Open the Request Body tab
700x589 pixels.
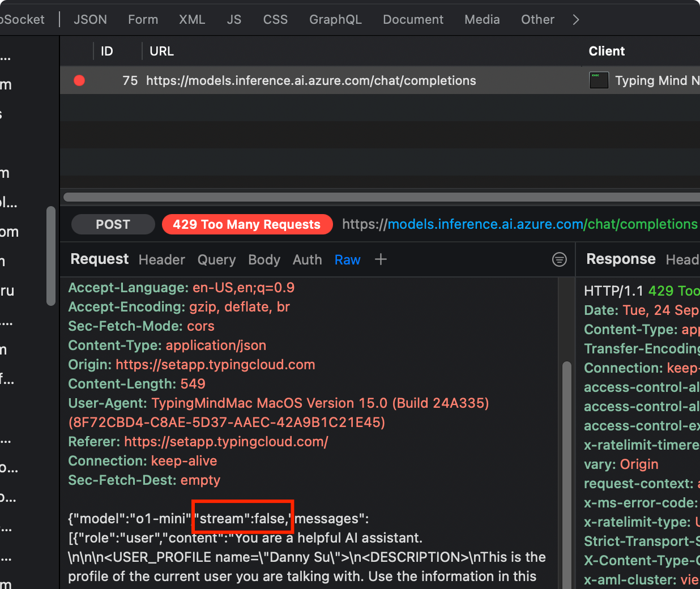point(264,259)
